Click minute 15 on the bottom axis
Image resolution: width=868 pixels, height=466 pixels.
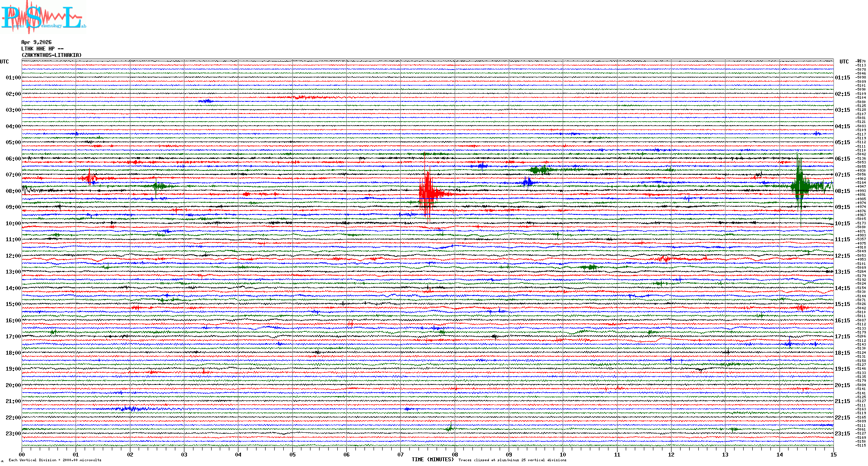[x=833, y=454]
